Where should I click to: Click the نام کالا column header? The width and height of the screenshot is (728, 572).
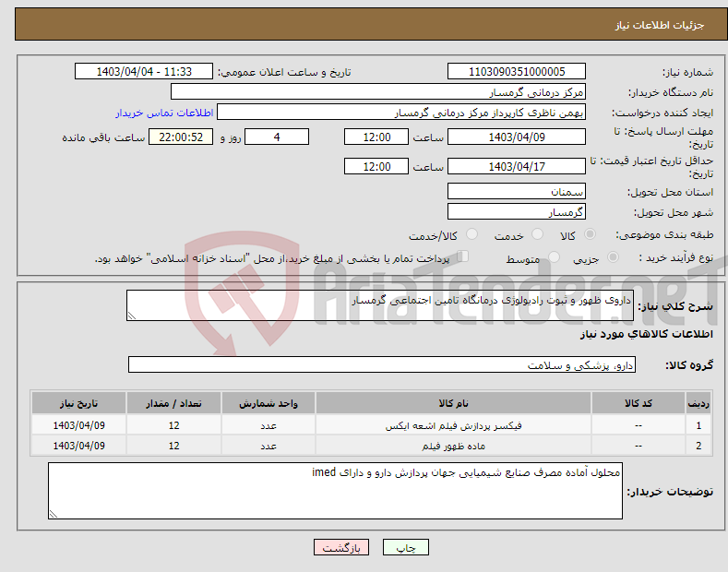click(453, 403)
